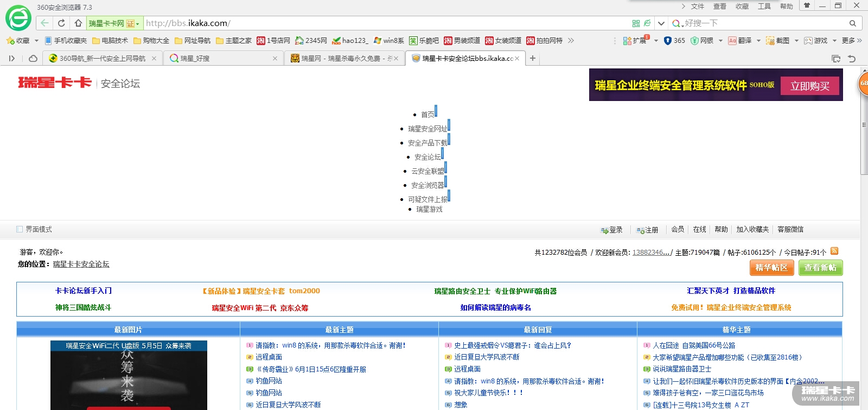Open the 工具 menu
Image resolution: width=868 pixels, height=410 pixels.
[x=764, y=6]
